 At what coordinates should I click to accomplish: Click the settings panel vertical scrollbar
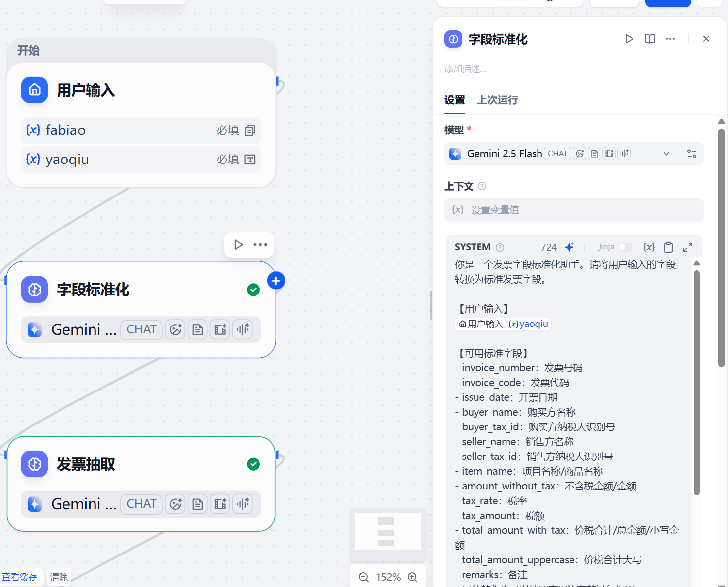[x=721, y=248]
